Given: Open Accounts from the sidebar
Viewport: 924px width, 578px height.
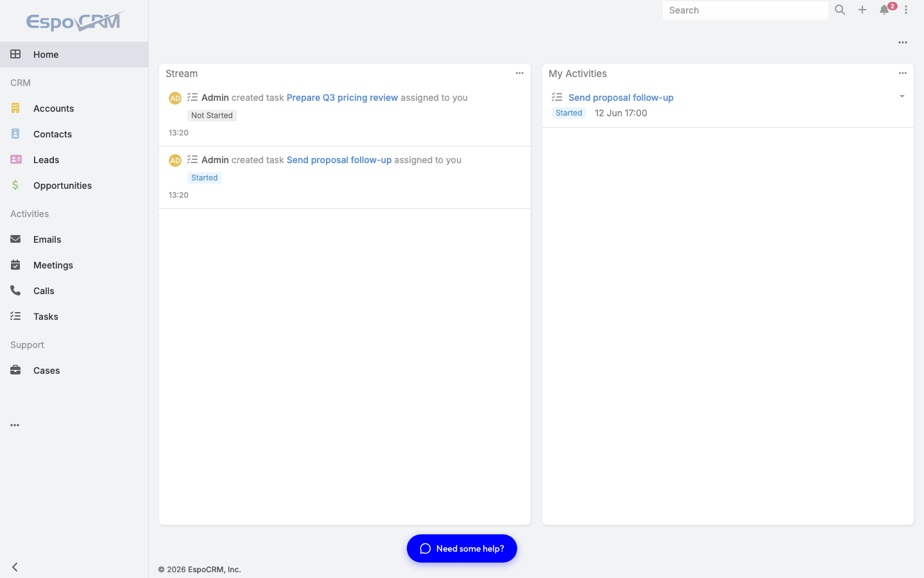Looking at the screenshot, I should (x=74, y=109).
